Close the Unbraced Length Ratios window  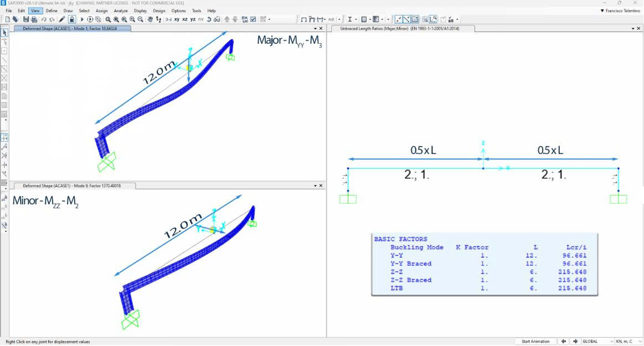tap(637, 28)
